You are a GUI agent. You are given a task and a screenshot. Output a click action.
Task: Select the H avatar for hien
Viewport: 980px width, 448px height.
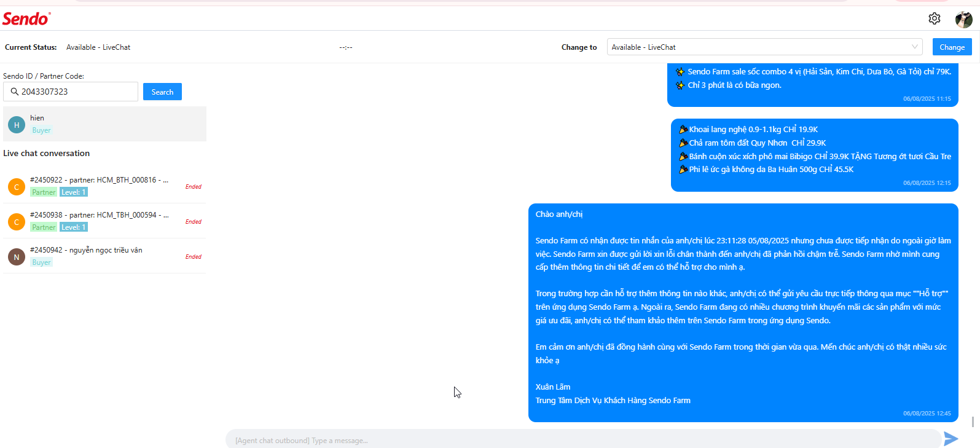coord(17,125)
